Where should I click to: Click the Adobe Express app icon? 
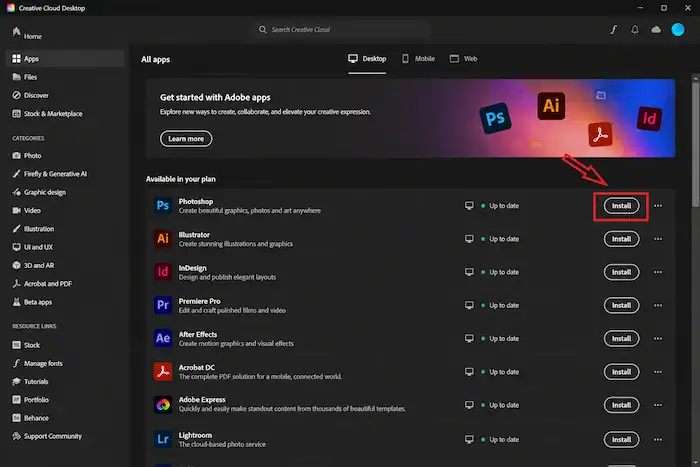(x=163, y=404)
